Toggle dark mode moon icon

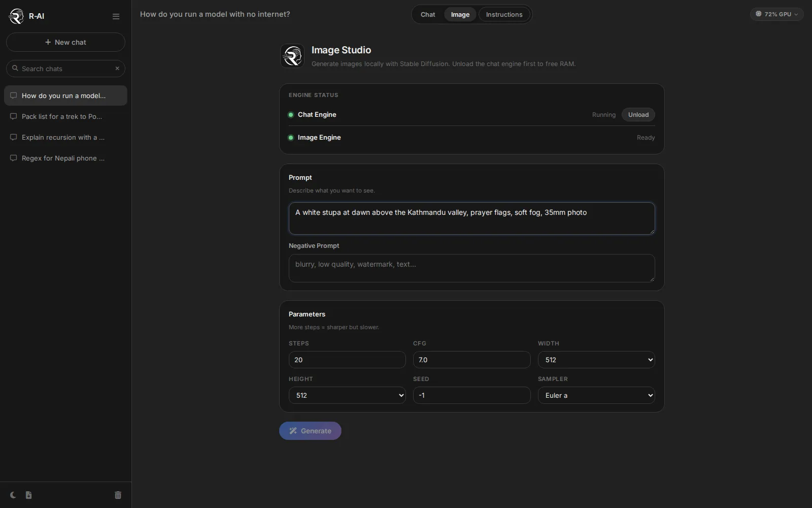click(13, 495)
